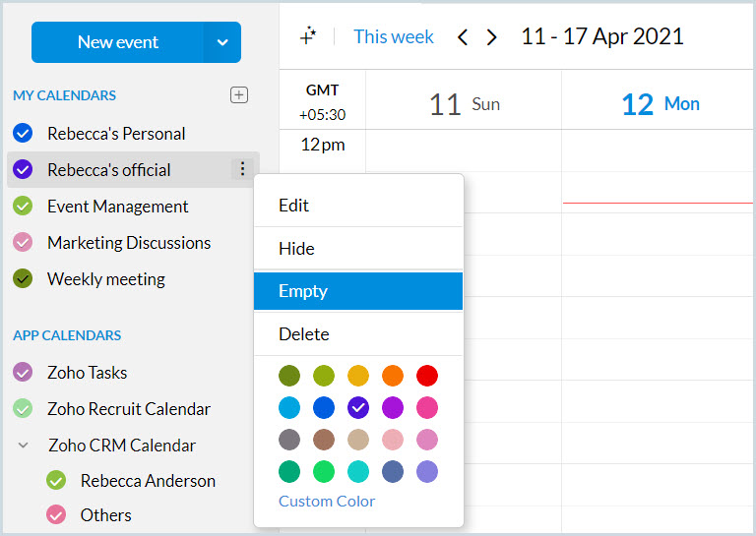Open three-dot options for Rebecca's official
This screenshot has width=756, height=536.
click(242, 169)
